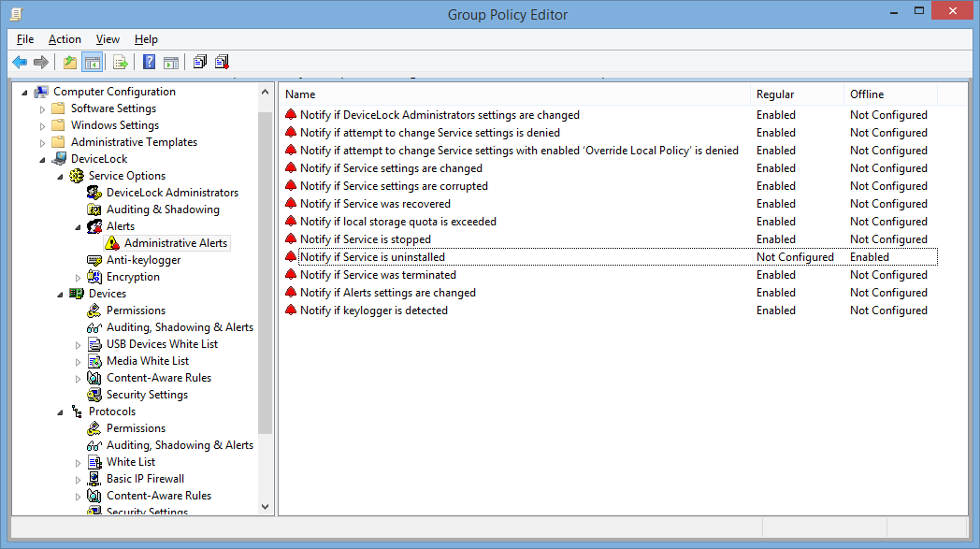
Task: Select Permissions under Devices
Action: [136, 311]
